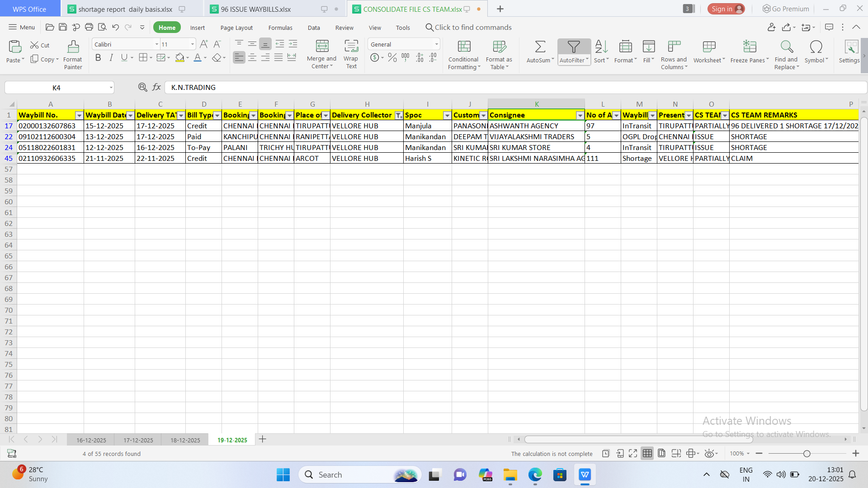Toggle Italic formatting
Viewport: 868px width, 488px height.
click(111, 58)
